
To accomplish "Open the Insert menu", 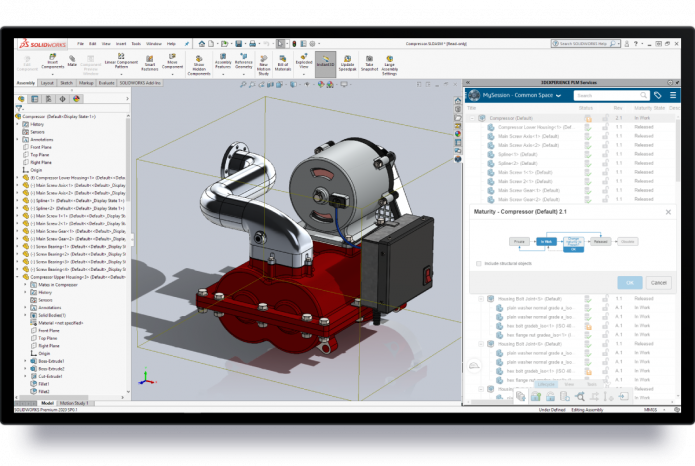I will (x=121, y=44).
